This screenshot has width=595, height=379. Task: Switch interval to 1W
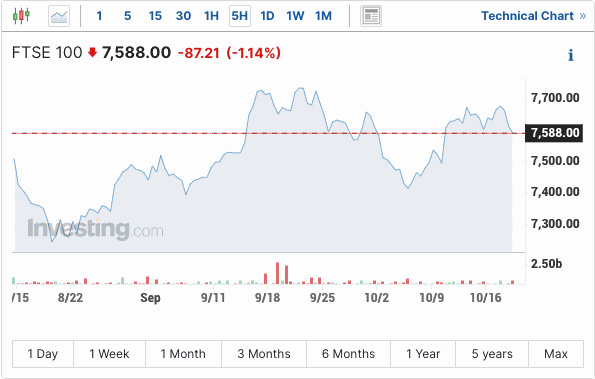295,16
